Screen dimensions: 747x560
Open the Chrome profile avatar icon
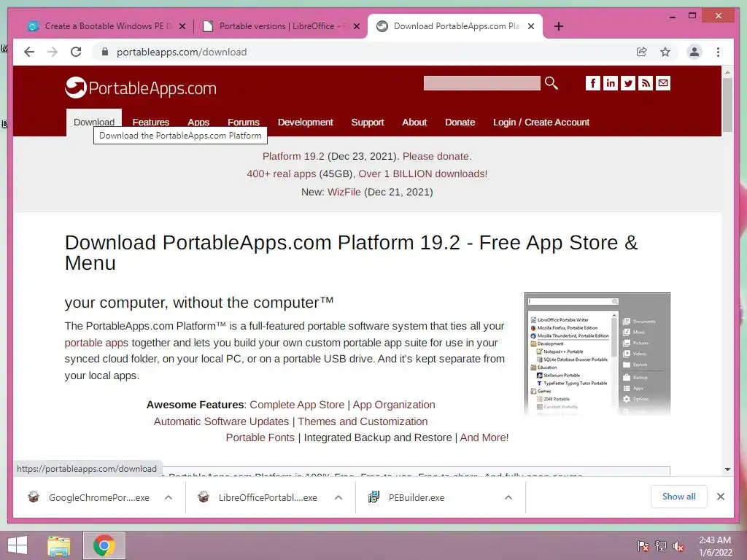coord(694,52)
